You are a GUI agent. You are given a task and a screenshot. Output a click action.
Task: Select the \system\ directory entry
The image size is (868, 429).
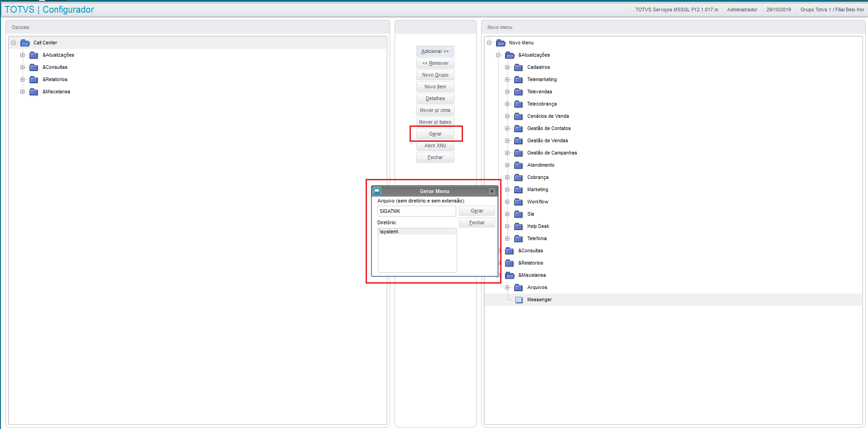click(417, 231)
